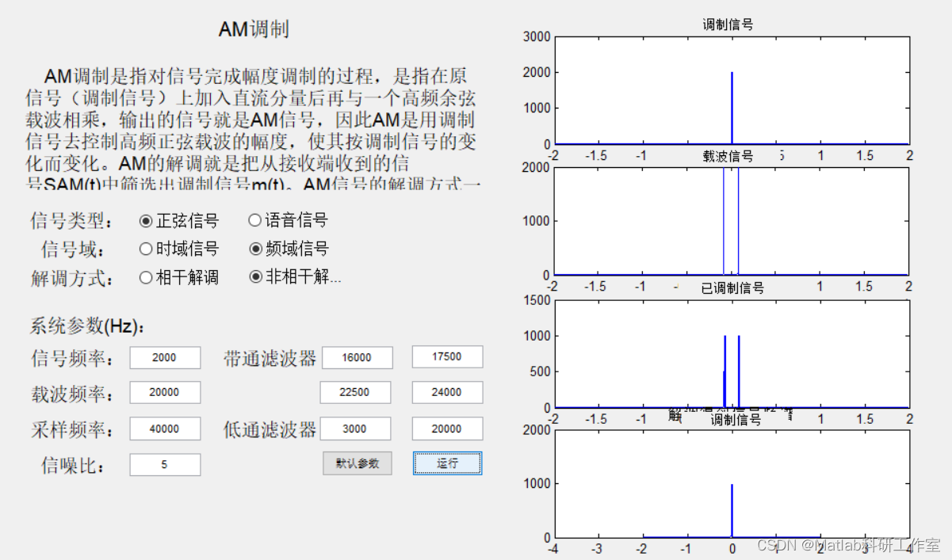Click the 运行 button to run simulation

447,463
